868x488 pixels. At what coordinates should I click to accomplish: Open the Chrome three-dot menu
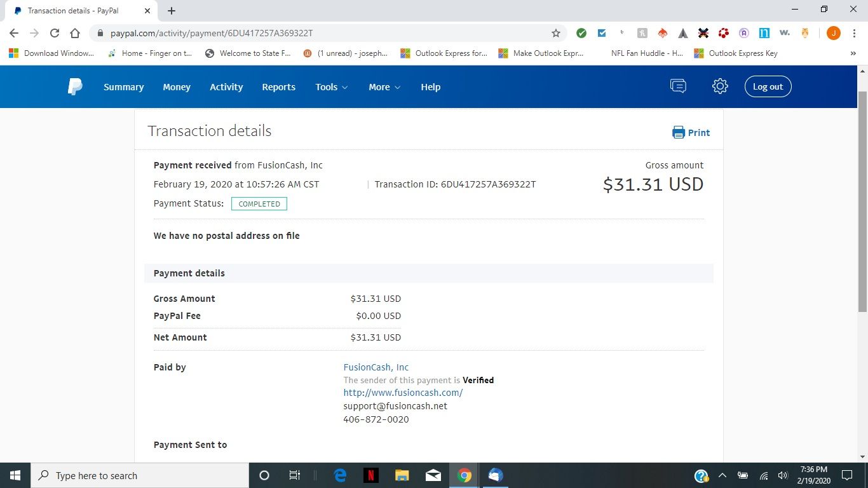tap(854, 33)
